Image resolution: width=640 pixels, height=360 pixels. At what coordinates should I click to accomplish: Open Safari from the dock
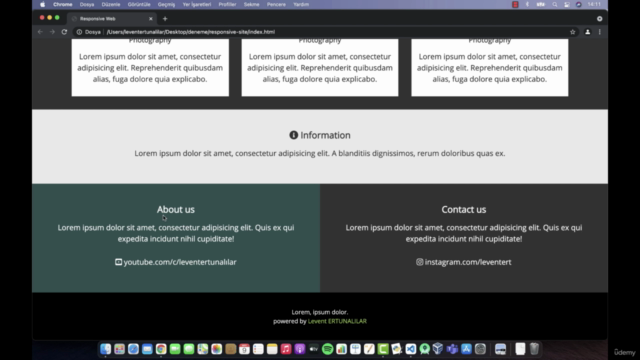point(133,349)
